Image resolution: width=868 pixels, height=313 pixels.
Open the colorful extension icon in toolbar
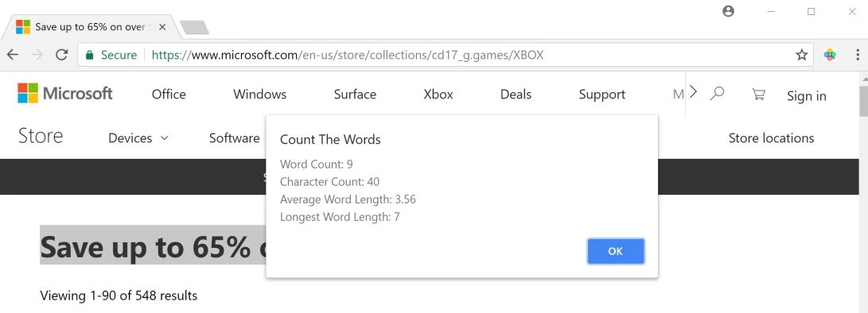[x=829, y=55]
